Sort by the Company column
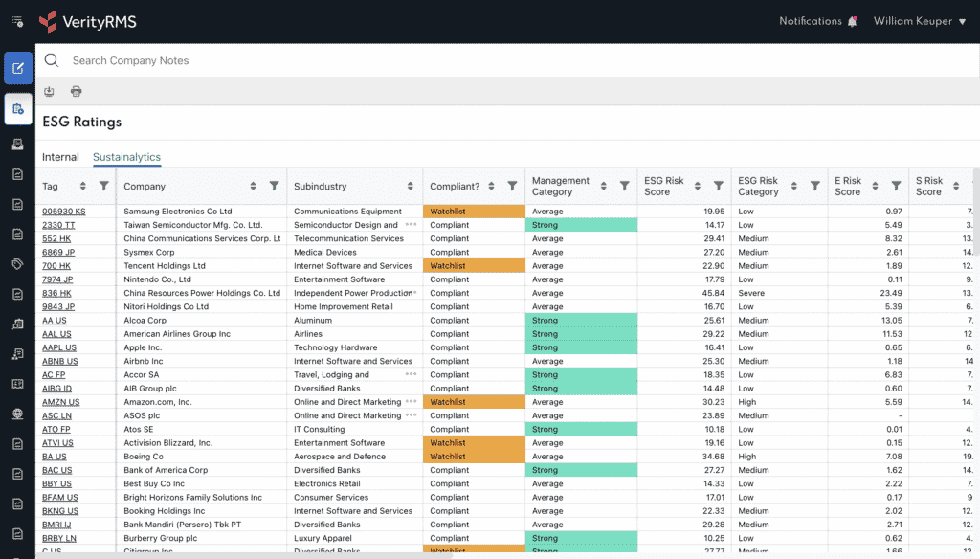The image size is (980, 559). point(253,186)
